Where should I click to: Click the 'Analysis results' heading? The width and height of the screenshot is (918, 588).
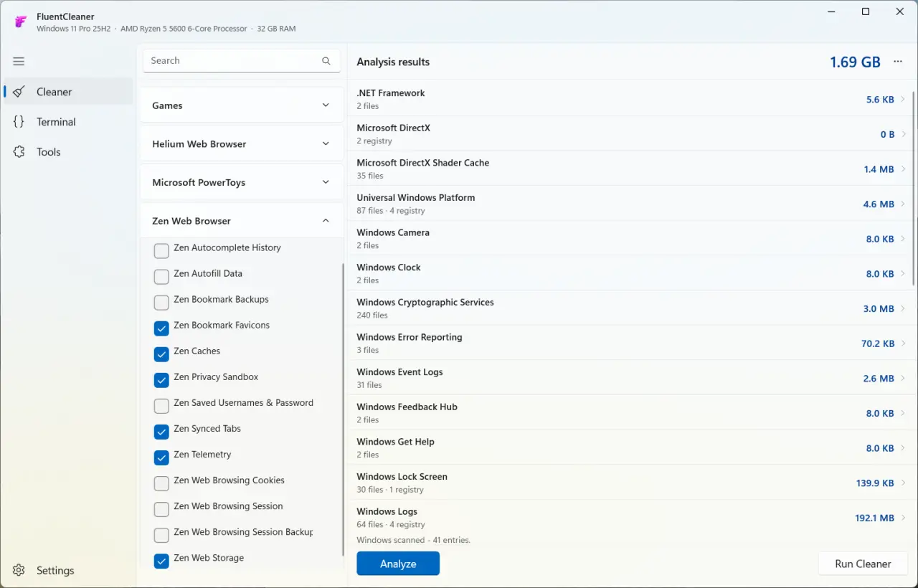pyautogui.click(x=393, y=62)
